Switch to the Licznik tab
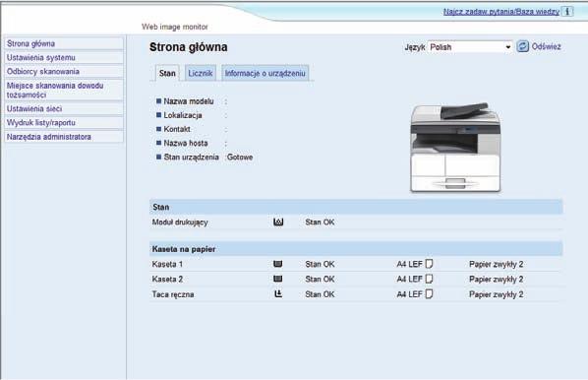 coord(201,73)
